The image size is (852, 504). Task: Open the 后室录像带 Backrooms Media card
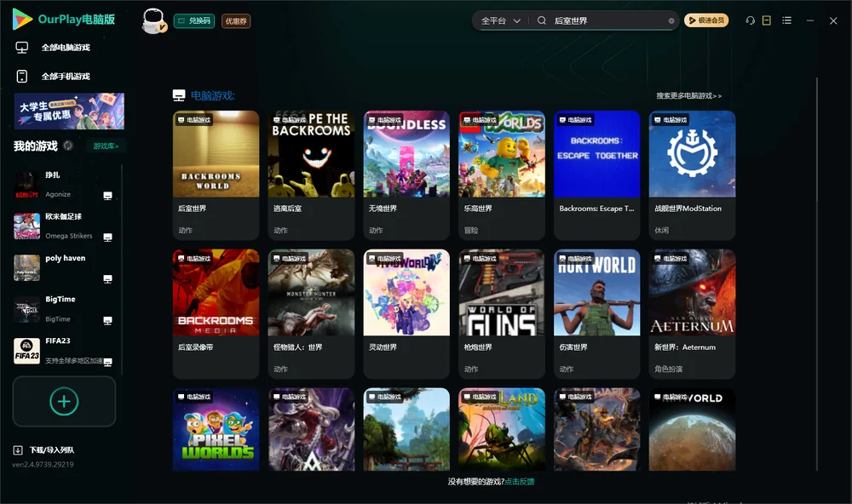pos(216,313)
